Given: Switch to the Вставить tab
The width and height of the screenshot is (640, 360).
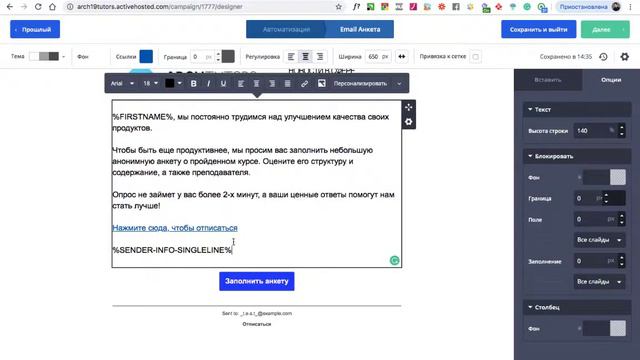Looking at the screenshot, I should [x=548, y=80].
